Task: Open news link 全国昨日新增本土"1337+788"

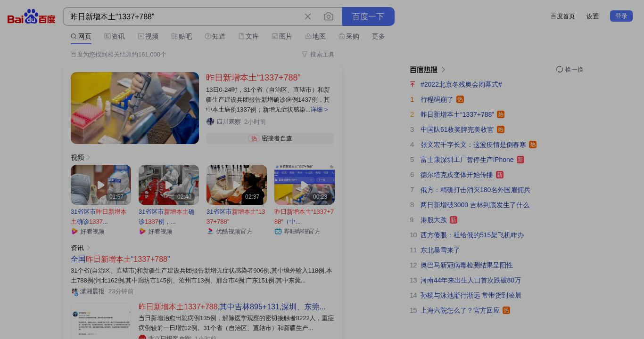Action: tap(120, 259)
